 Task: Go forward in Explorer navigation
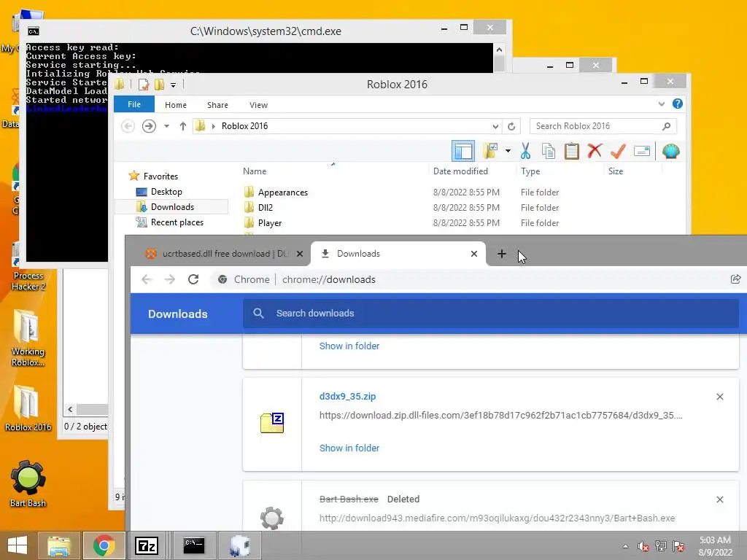click(x=149, y=126)
